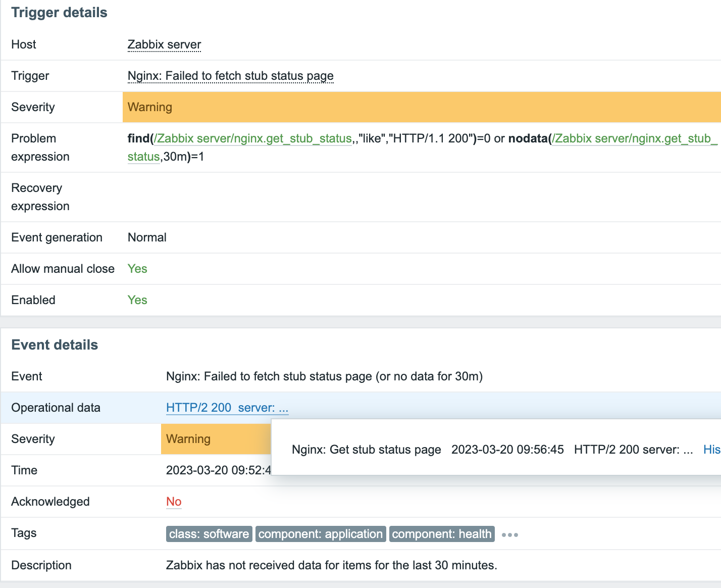Click the Problem expression label
Viewport: 721px width, 588px height.
pos(40,148)
